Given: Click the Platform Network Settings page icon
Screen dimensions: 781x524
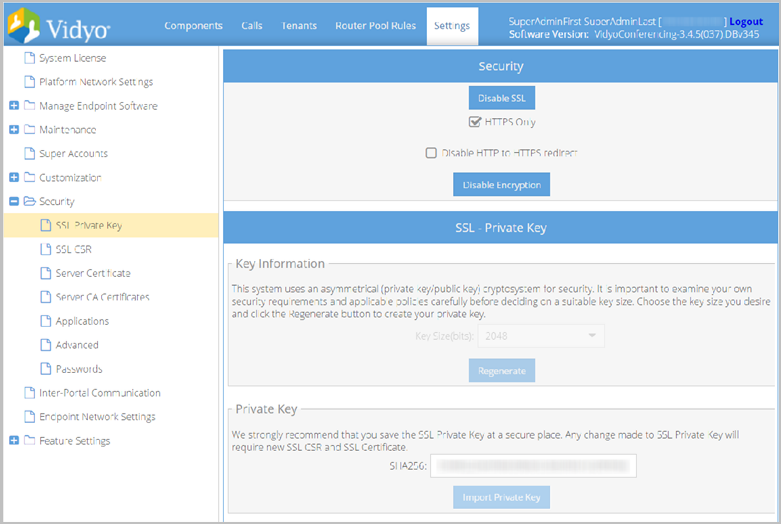Looking at the screenshot, I should 30,82.
